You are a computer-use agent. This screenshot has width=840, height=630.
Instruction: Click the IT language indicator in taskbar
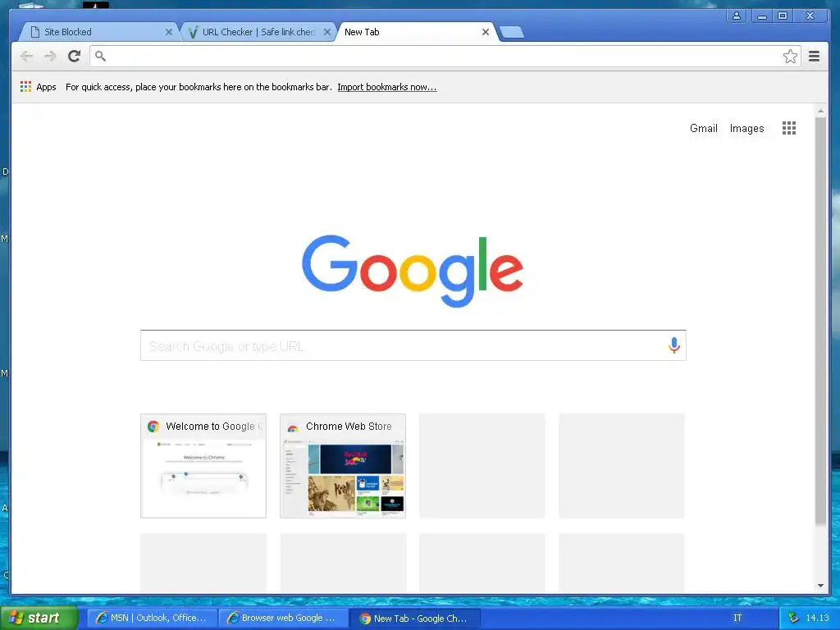pos(737,619)
